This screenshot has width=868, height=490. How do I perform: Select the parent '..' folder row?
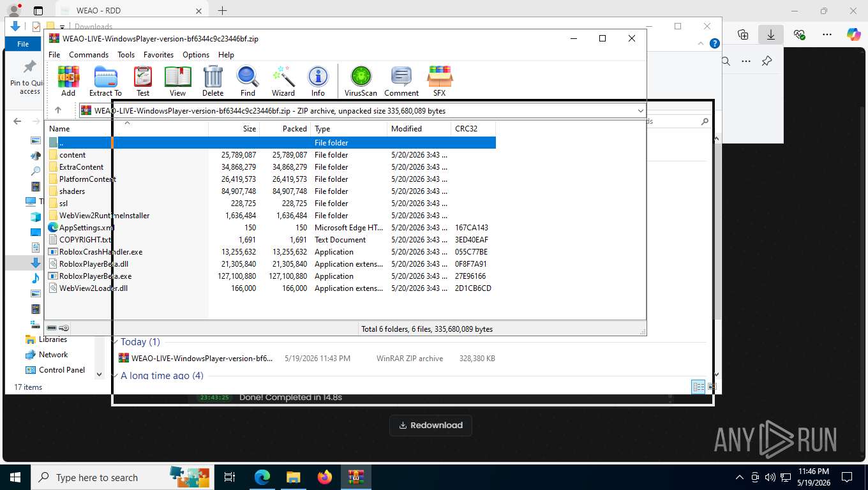271,143
